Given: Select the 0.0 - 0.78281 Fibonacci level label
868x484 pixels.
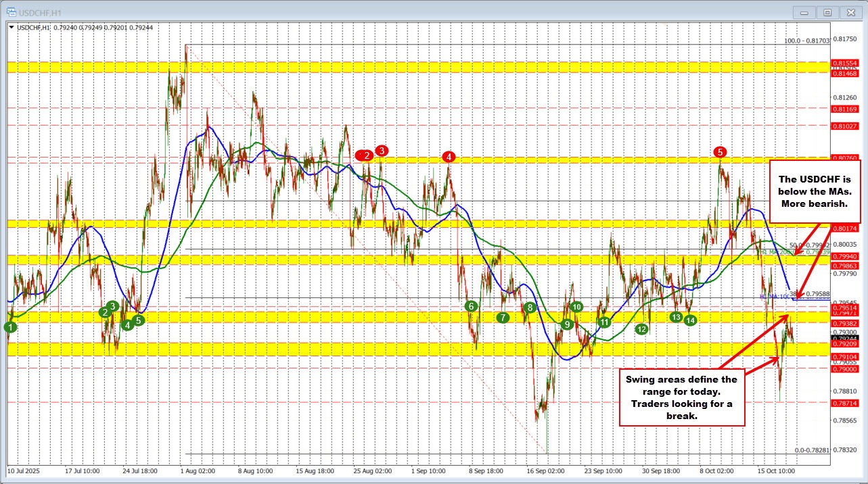Looking at the screenshot, I should (x=811, y=450).
